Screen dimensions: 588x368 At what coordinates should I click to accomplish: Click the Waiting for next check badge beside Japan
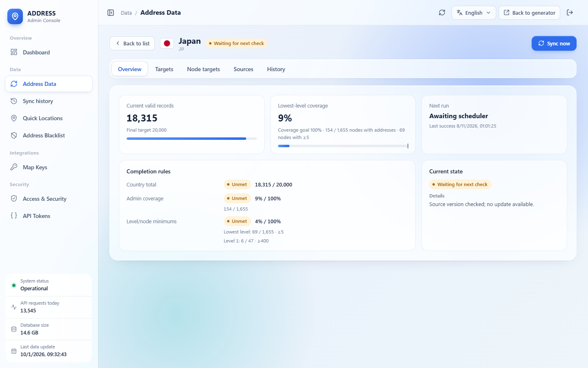tap(236, 43)
